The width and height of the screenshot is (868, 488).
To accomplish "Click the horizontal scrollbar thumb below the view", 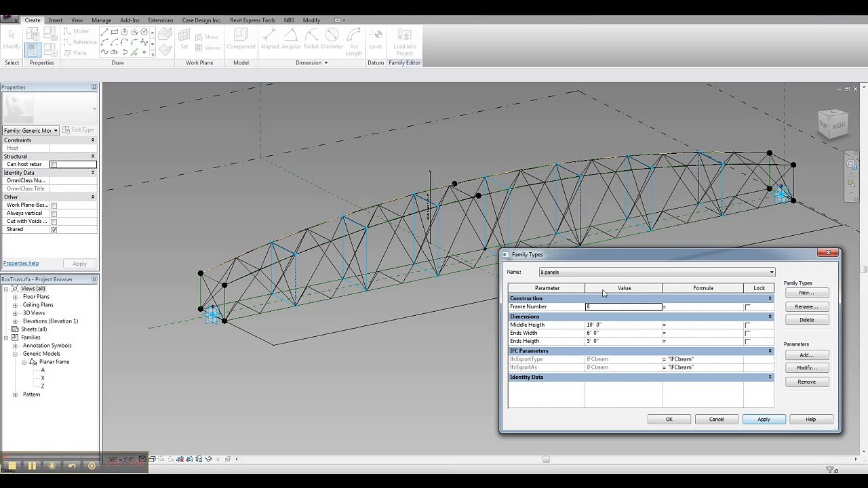I will 546,459.
